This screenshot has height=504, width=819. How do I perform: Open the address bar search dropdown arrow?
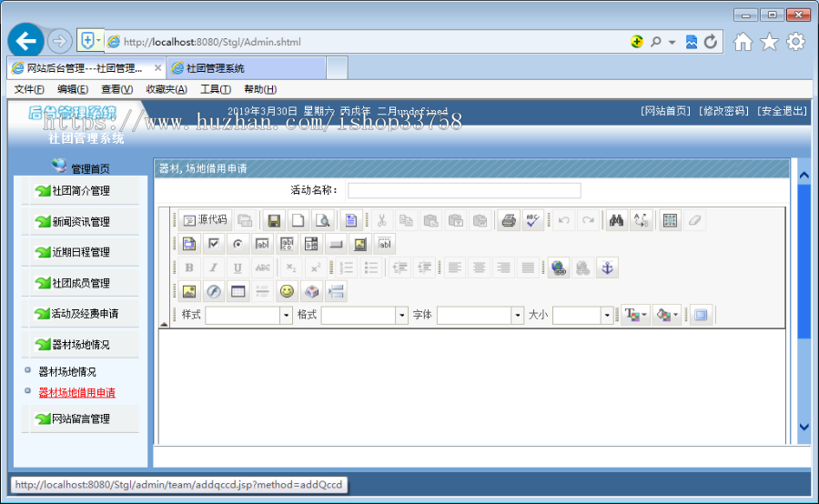[672, 42]
